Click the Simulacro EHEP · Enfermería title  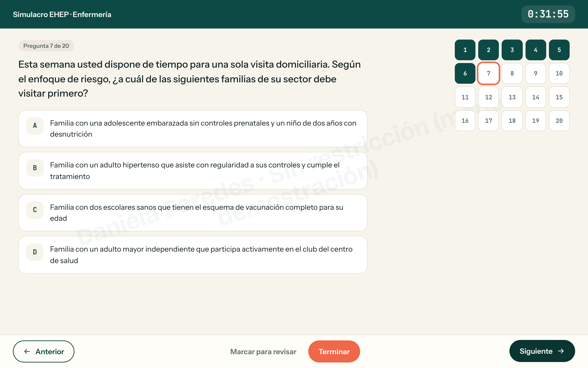point(62,14)
